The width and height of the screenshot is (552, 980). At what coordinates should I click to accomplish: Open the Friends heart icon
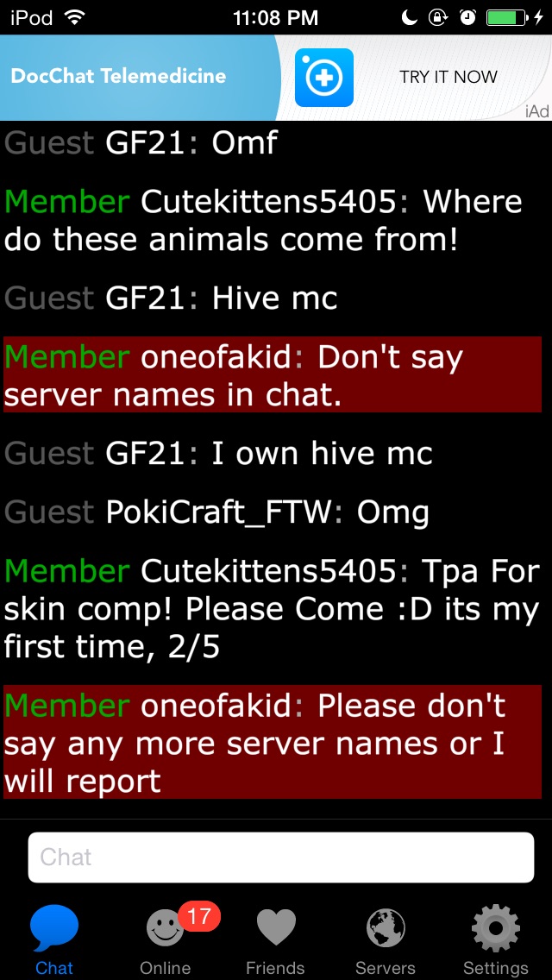(x=276, y=928)
